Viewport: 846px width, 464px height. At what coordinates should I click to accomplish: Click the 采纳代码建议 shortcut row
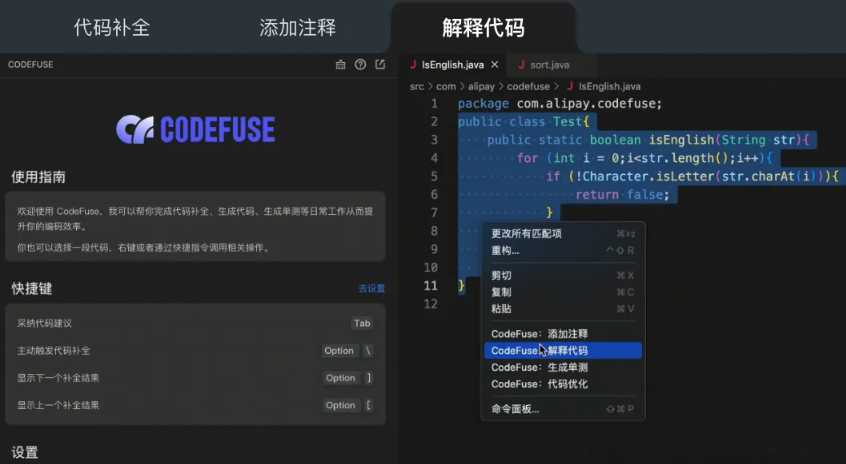(x=195, y=323)
